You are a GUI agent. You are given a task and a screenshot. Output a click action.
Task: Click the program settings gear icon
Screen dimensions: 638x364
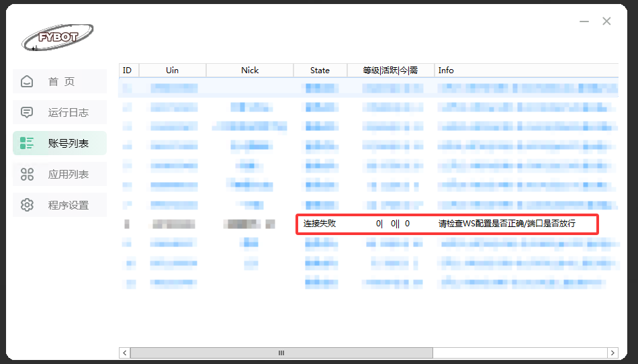coord(27,205)
